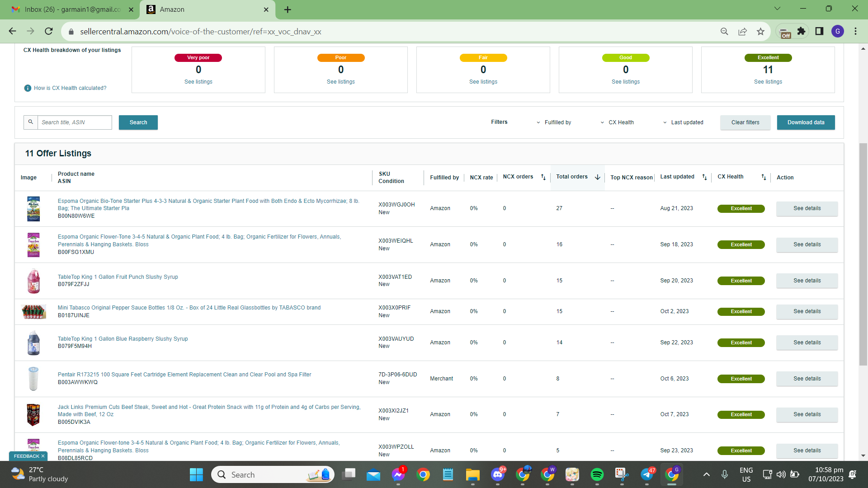
Task: Open Mail app in taskbar
Action: tap(373, 474)
